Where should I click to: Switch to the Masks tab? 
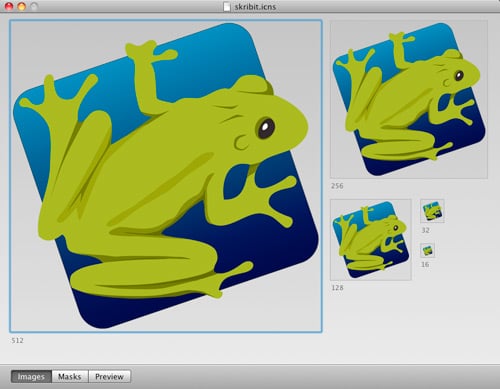tap(70, 377)
